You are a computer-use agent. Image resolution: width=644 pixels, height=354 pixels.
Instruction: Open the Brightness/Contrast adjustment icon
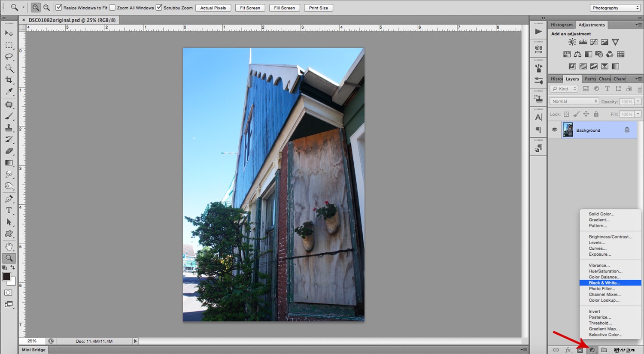572,42
